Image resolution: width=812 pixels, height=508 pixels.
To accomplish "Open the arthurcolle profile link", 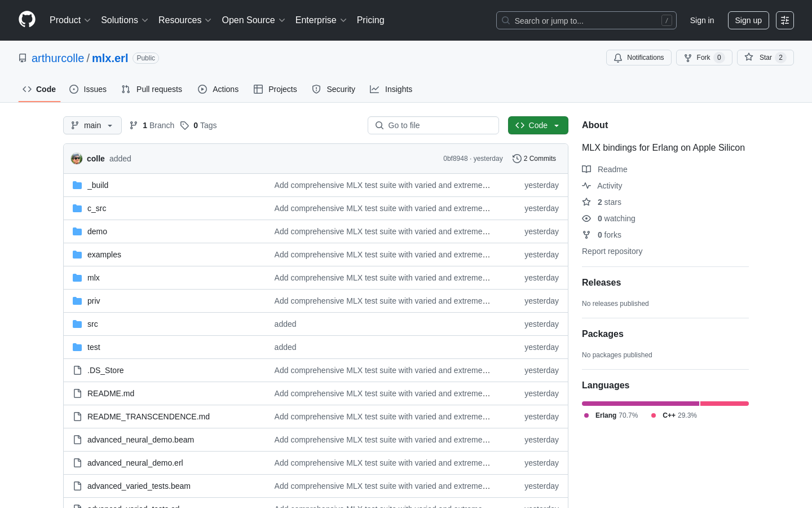I will click(58, 58).
